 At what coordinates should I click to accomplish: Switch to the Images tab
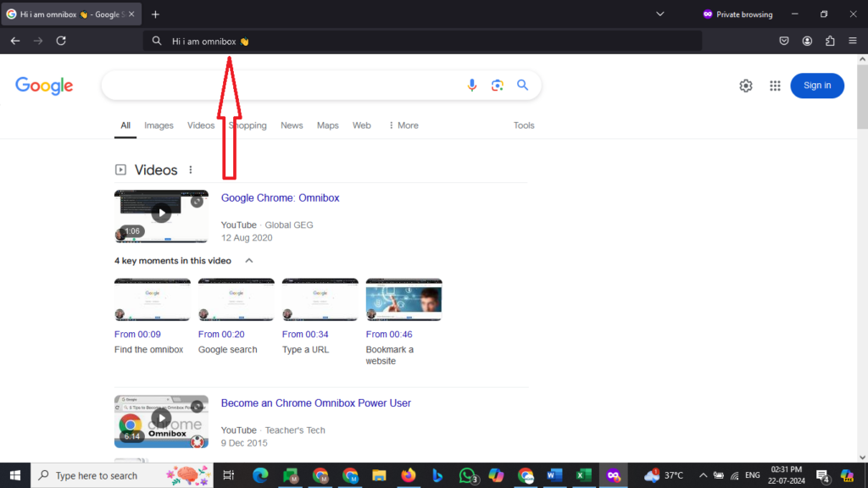[x=159, y=125]
